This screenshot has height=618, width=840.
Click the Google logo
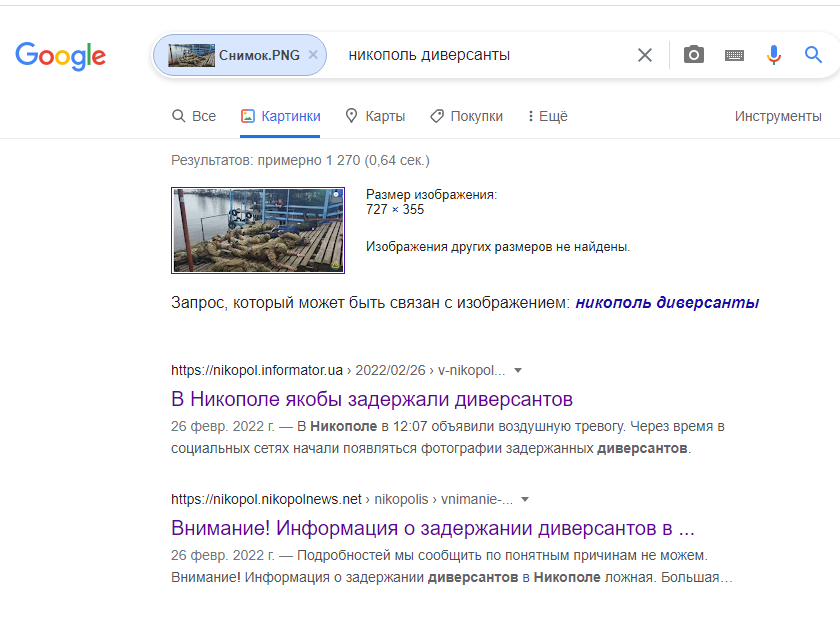coord(61,56)
